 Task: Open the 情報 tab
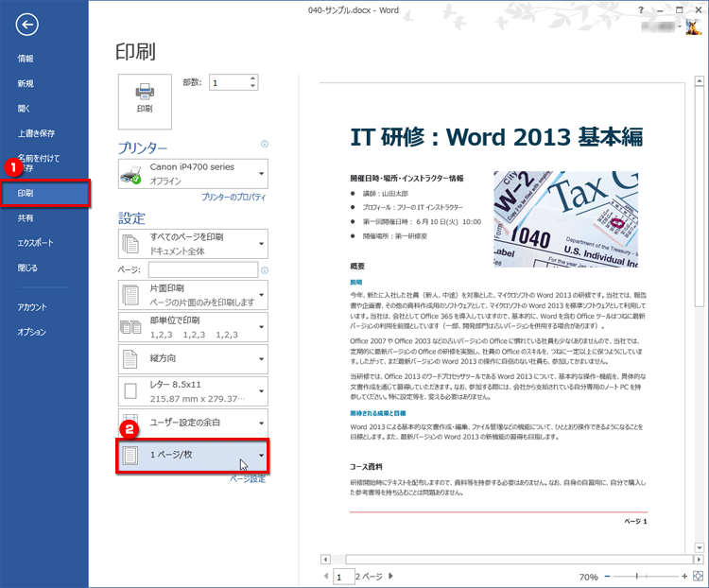click(x=26, y=59)
